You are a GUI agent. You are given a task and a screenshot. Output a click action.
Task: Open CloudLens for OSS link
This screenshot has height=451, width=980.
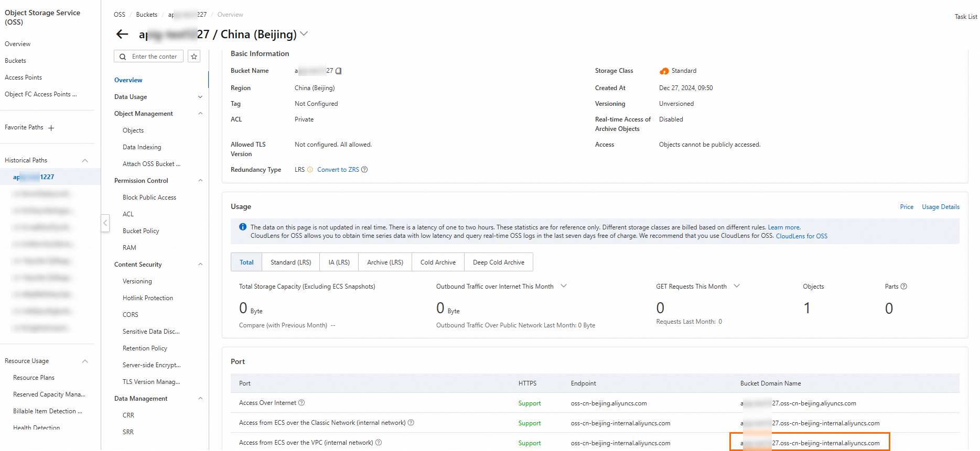click(x=802, y=236)
